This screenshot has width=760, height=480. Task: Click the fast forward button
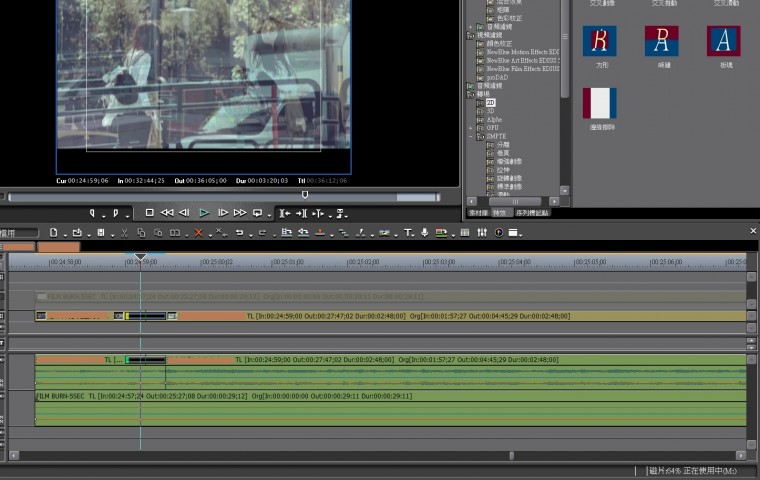240,213
